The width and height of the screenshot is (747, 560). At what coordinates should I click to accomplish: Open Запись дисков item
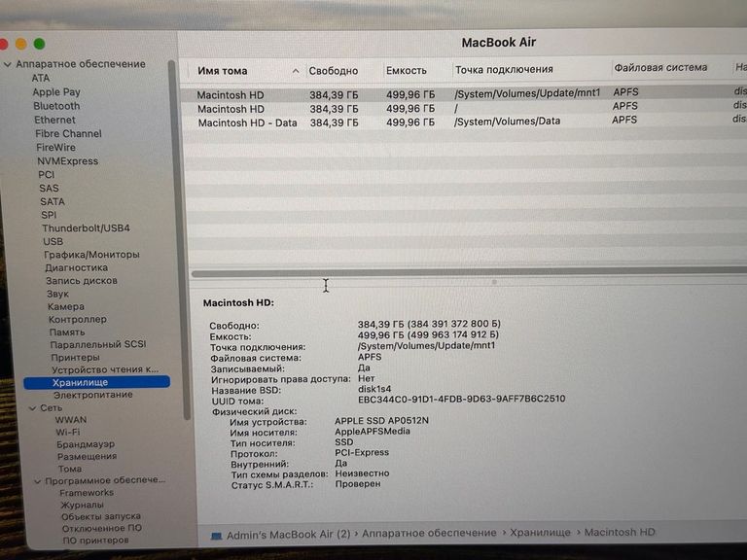click(82, 280)
